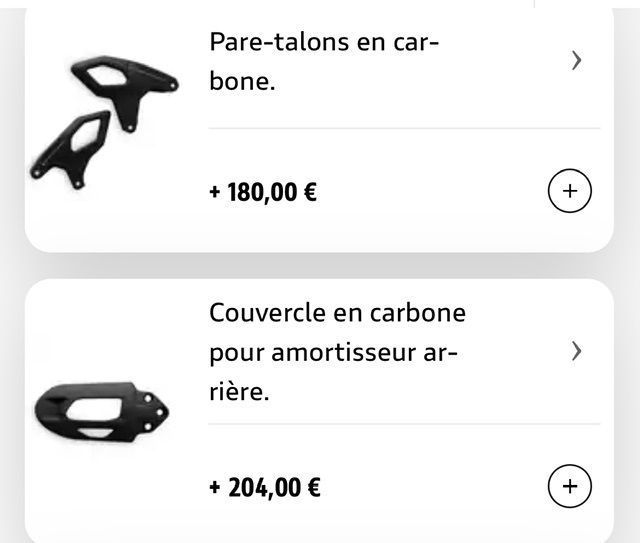Viewport: 640px width, 543px height.
Task: Expand Couvercle en carbone details chevron
Action: click(576, 351)
